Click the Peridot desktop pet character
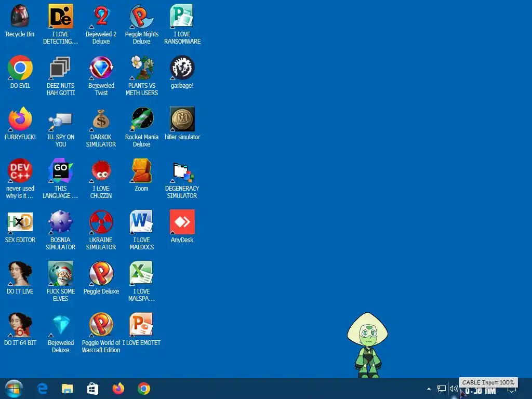Viewport: 532px width, 399px height. pos(367,345)
